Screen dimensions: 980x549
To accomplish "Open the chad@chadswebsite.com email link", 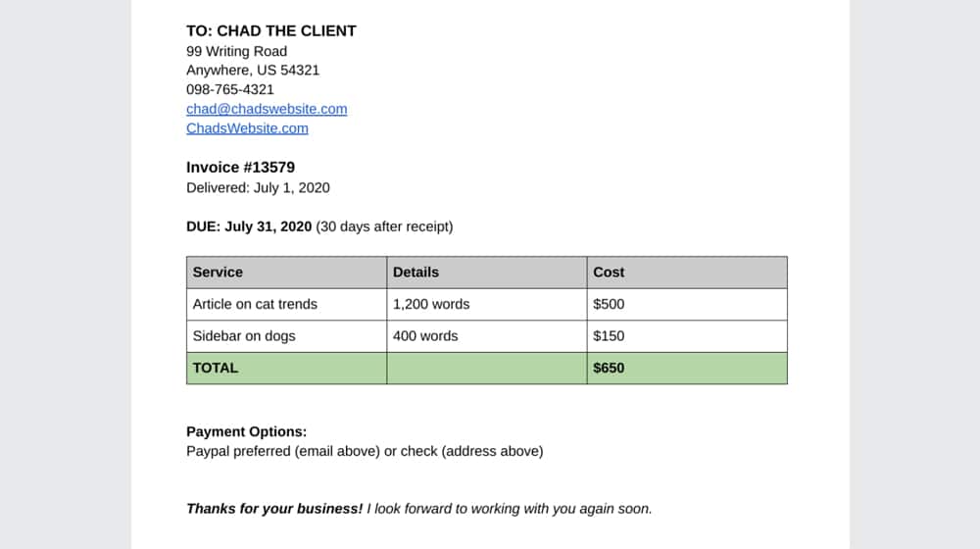I will 267,109.
